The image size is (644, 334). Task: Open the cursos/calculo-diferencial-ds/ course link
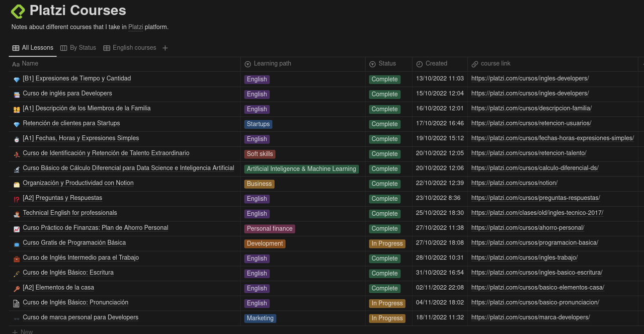pos(535,169)
